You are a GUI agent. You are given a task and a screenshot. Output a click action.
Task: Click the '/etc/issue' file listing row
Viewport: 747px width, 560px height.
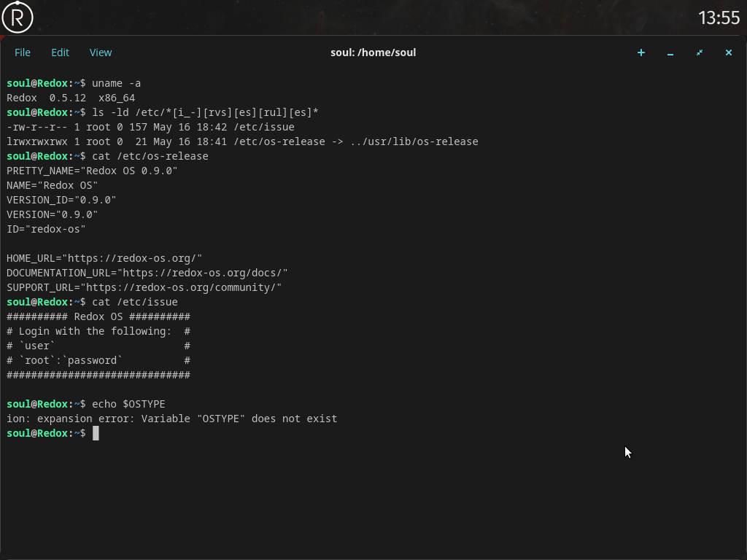pos(150,127)
